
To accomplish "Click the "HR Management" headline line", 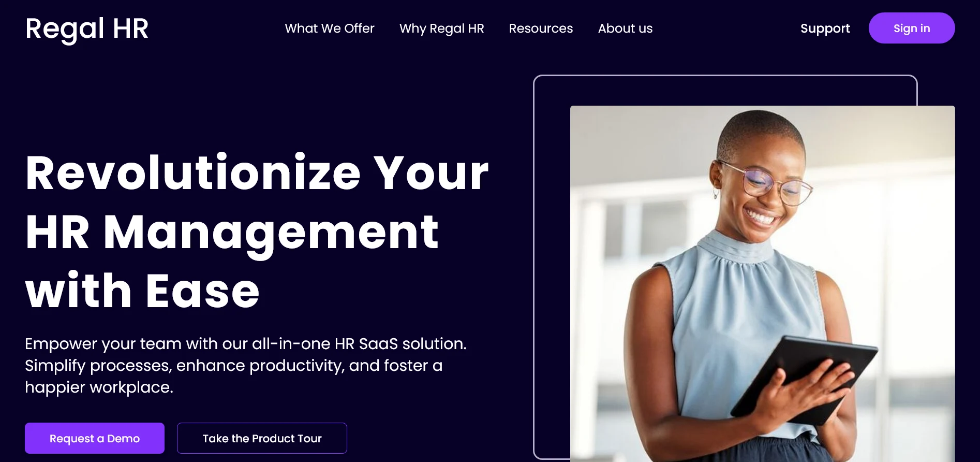I will (x=232, y=233).
